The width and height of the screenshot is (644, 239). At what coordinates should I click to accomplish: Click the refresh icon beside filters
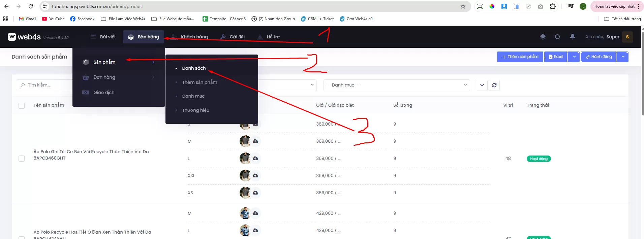coord(494,85)
